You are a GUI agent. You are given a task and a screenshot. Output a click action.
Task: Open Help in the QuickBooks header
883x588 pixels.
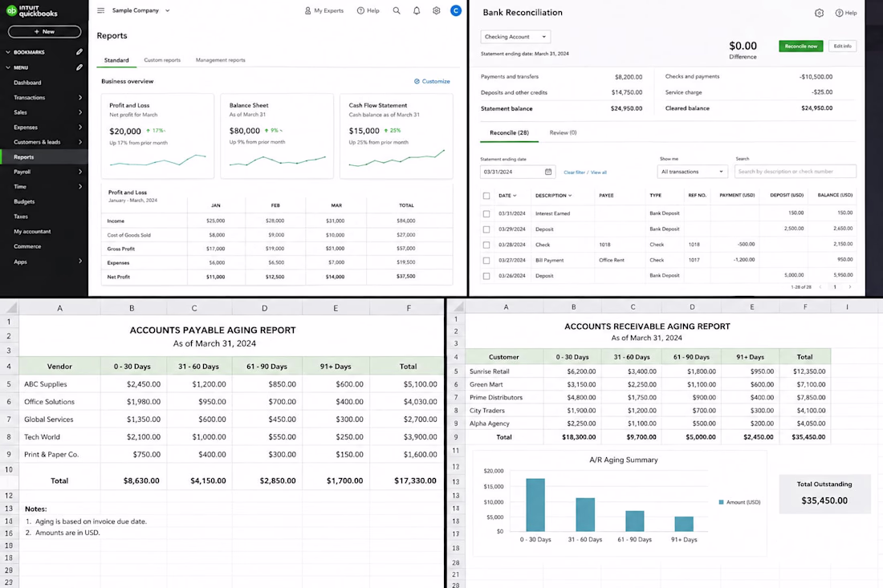coord(368,10)
